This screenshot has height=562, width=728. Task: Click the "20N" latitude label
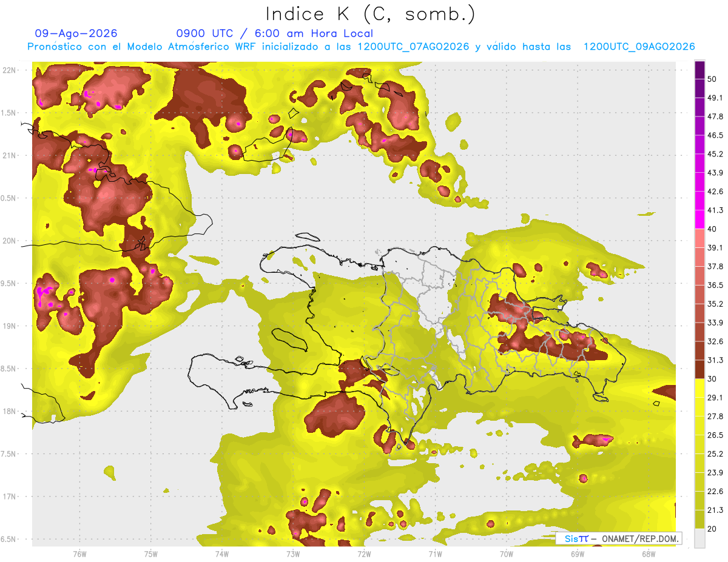9,241
